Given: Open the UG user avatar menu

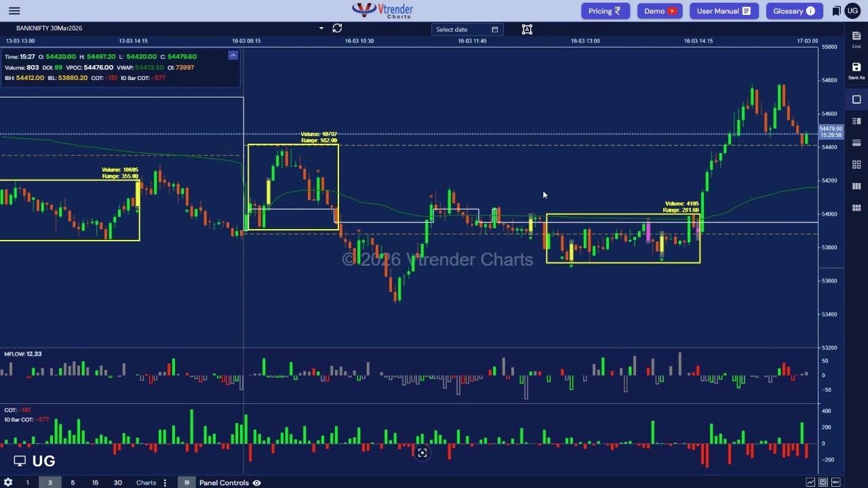Looking at the screenshot, I should [852, 11].
